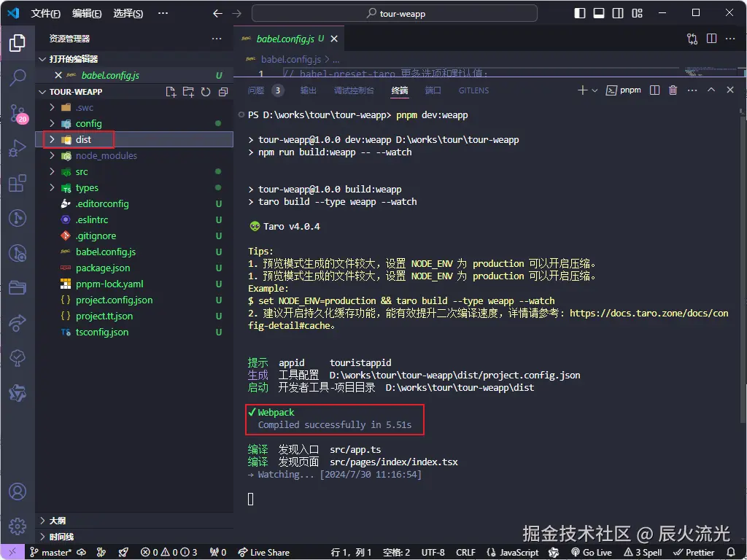Switch to the 端口 ports tab
Viewport: 747px width, 560px height.
pos(433,90)
